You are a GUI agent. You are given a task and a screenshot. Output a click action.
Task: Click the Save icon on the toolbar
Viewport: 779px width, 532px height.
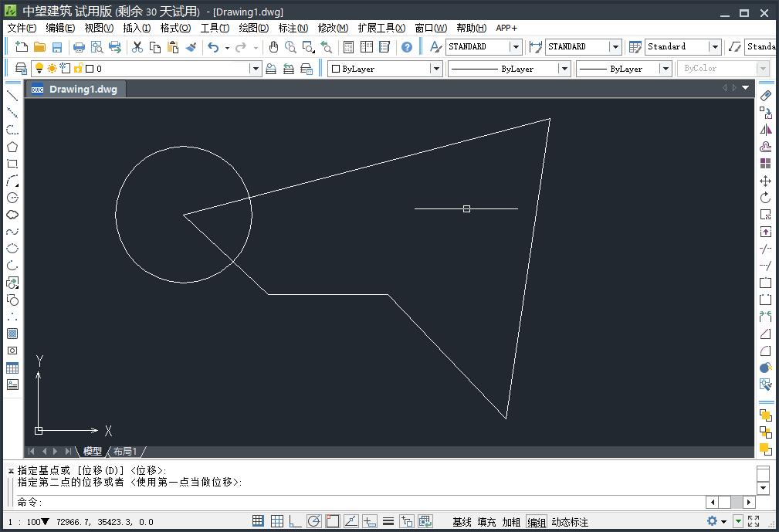[56, 46]
